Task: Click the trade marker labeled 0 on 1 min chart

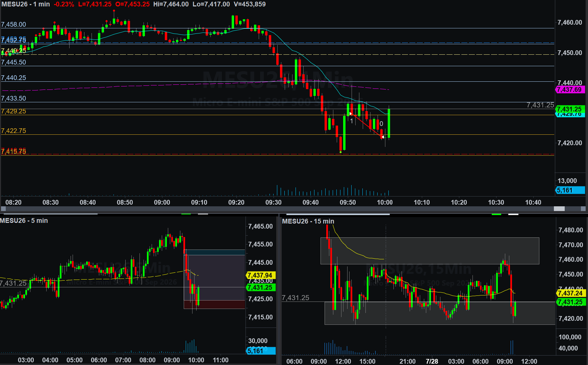Action: pyautogui.click(x=381, y=124)
